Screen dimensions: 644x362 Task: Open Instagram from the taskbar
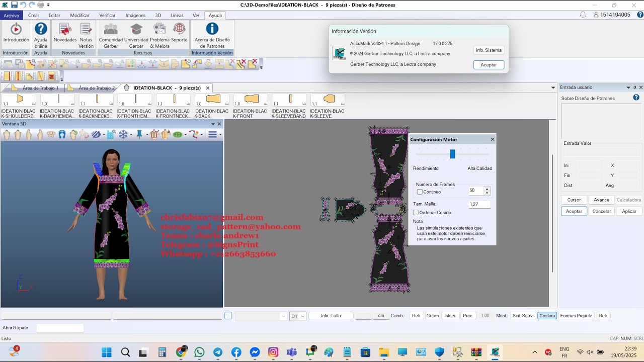click(x=273, y=352)
